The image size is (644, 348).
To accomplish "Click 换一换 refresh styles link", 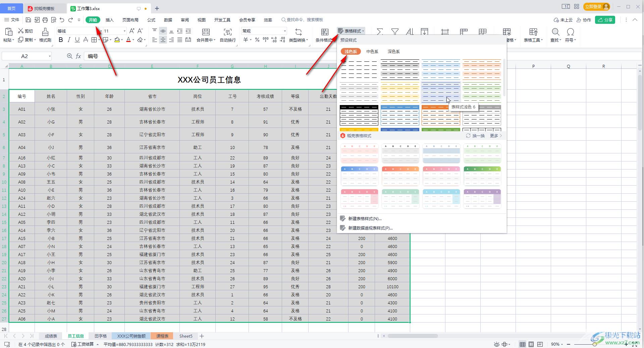I will (x=475, y=136).
